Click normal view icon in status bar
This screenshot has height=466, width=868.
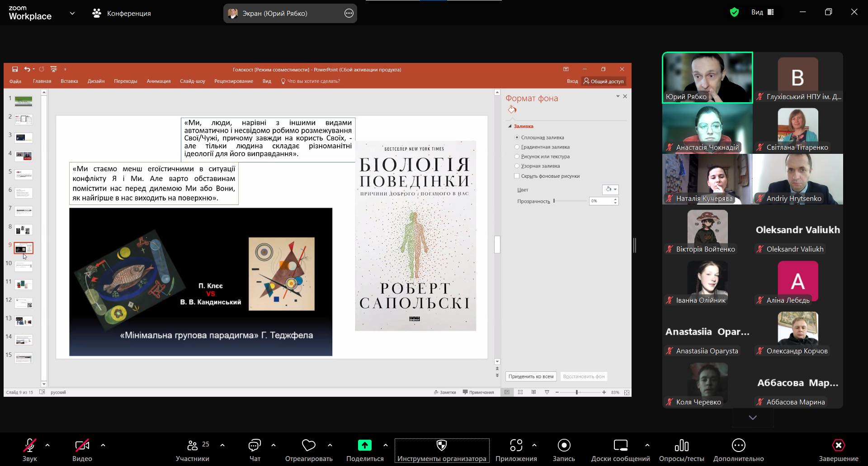507,392
